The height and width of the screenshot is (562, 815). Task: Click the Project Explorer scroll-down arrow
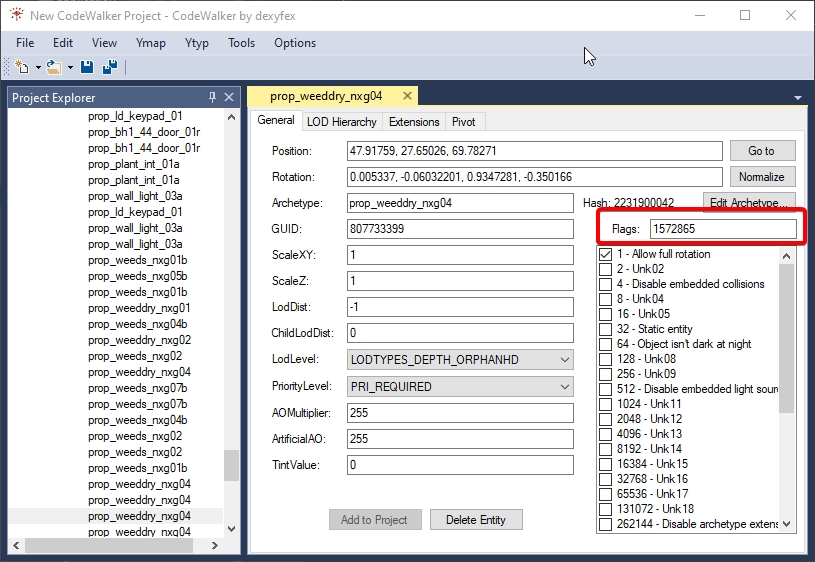(x=232, y=529)
